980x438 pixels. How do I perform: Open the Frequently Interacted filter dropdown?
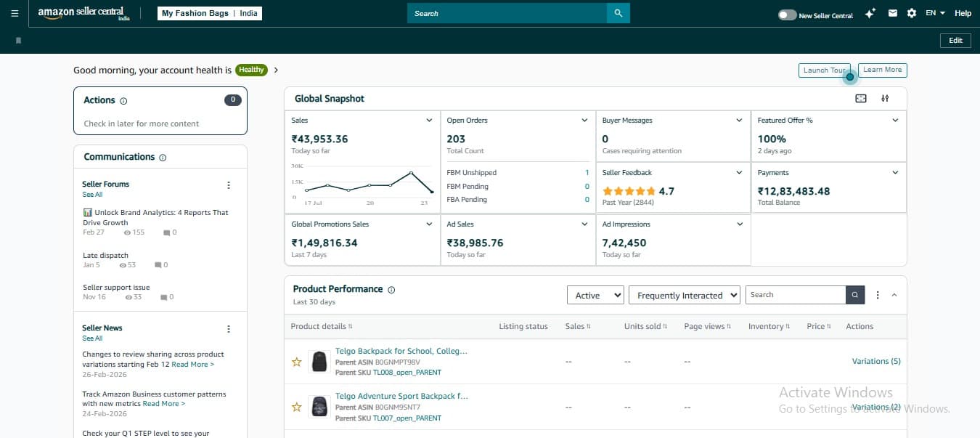(684, 295)
